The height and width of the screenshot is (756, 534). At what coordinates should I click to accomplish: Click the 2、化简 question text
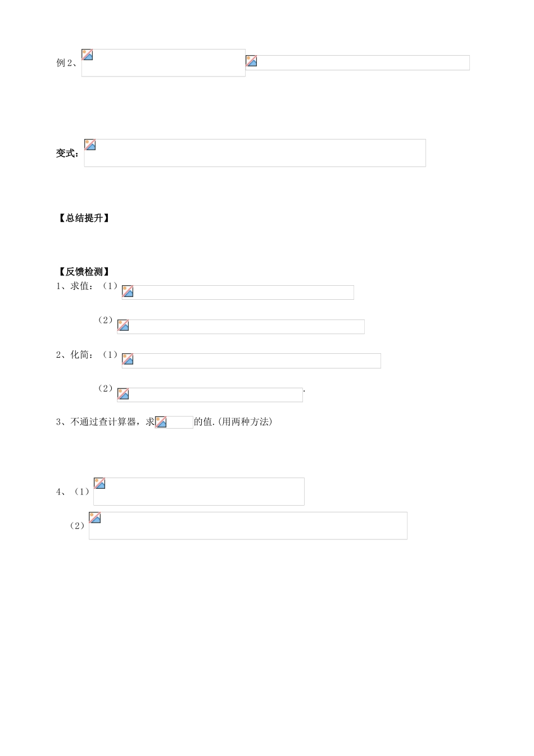coord(74,355)
